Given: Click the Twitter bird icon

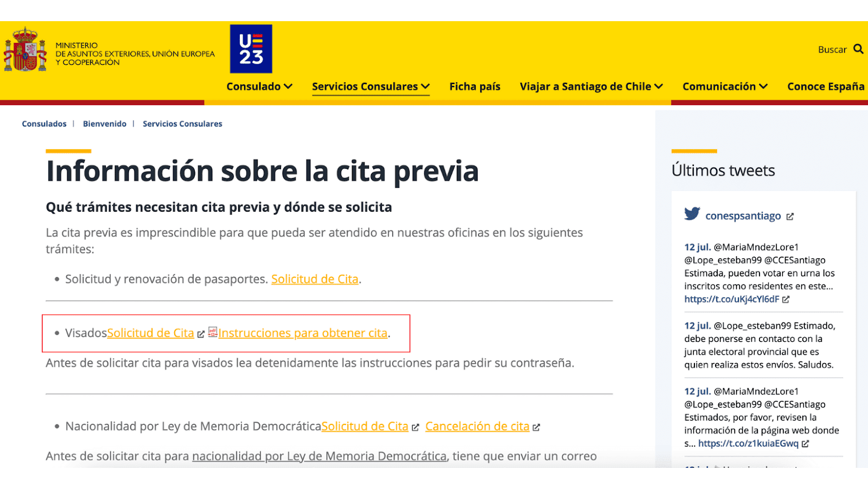Looking at the screenshot, I should 692,214.
